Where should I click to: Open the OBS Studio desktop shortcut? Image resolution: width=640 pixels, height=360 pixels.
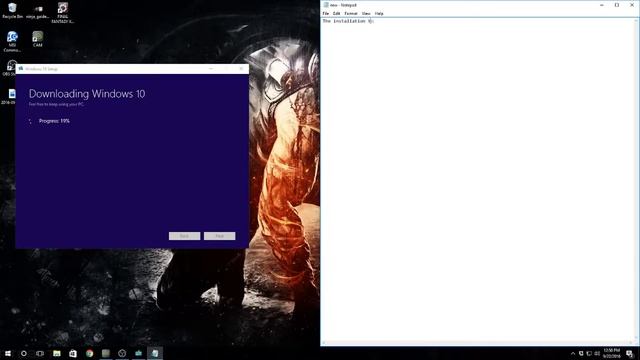pyautogui.click(x=10, y=68)
